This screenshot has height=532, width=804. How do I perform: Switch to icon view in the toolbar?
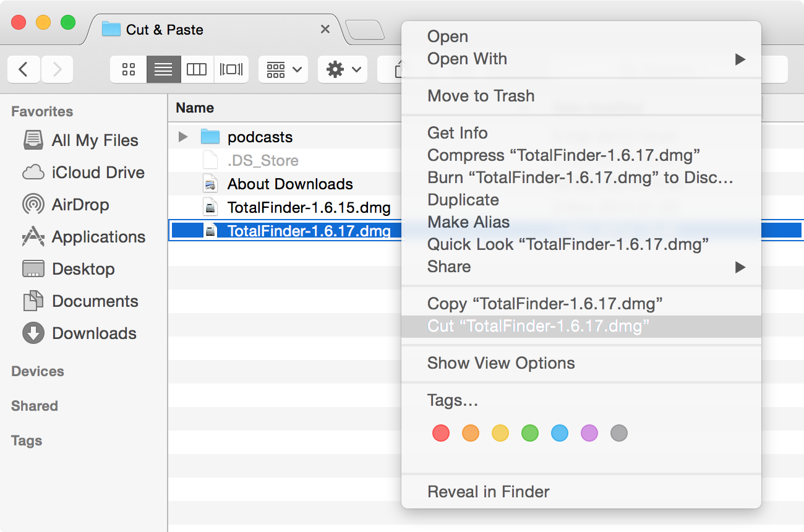pos(128,69)
